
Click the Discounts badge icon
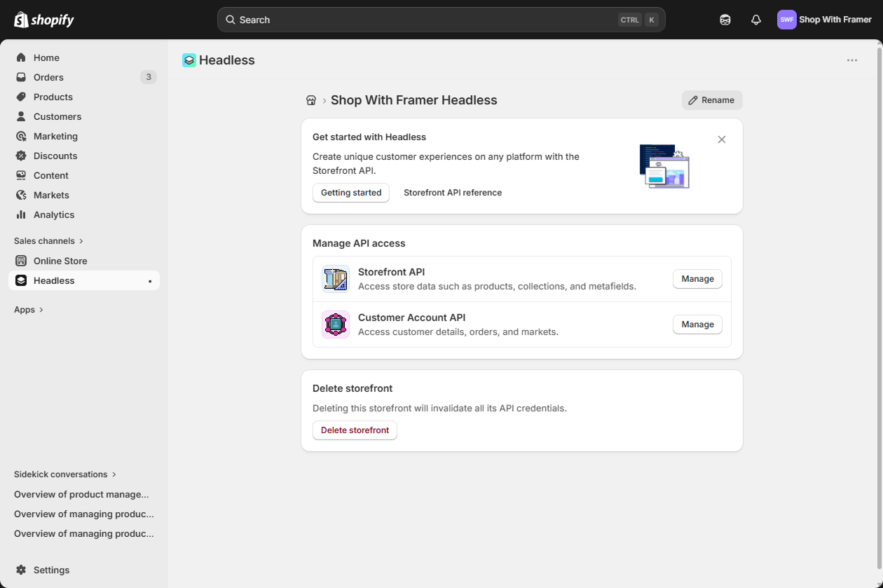pyautogui.click(x=21, y=156)
